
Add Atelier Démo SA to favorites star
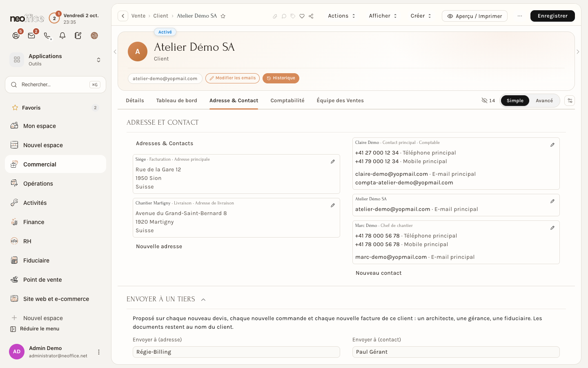click(x=223, y=16)
